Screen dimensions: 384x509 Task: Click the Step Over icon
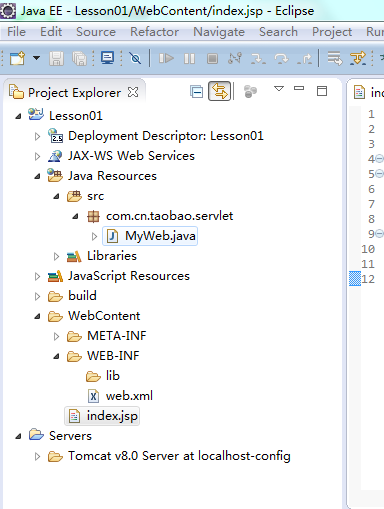tap(282, 59)
